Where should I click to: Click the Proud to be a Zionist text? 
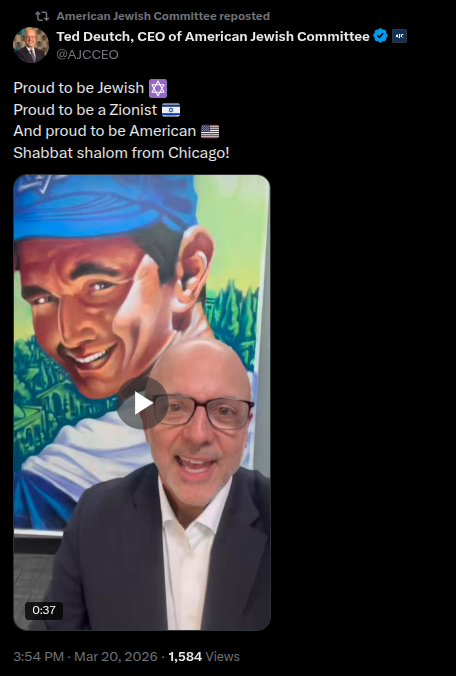85,110
